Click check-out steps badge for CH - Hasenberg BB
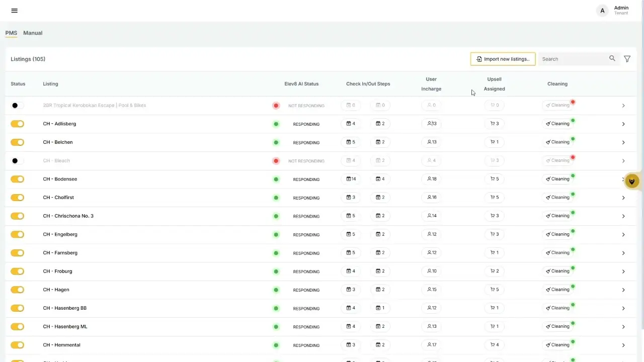 click(380, 308)
